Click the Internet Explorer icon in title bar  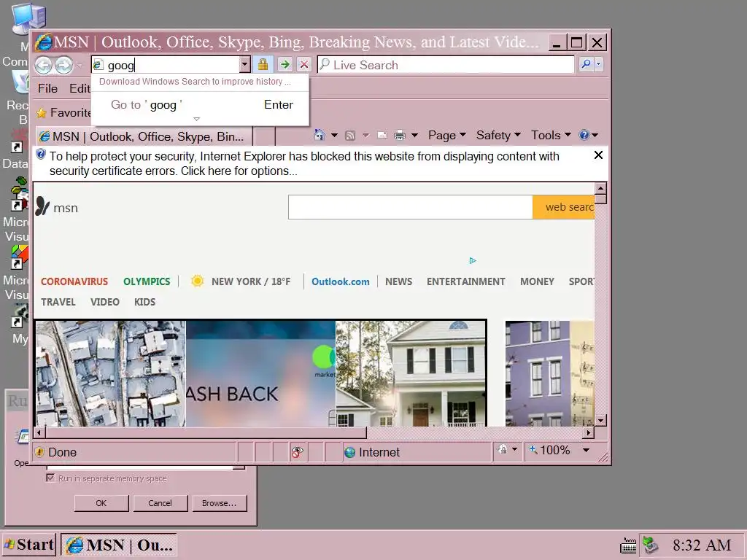click(43, 42)
